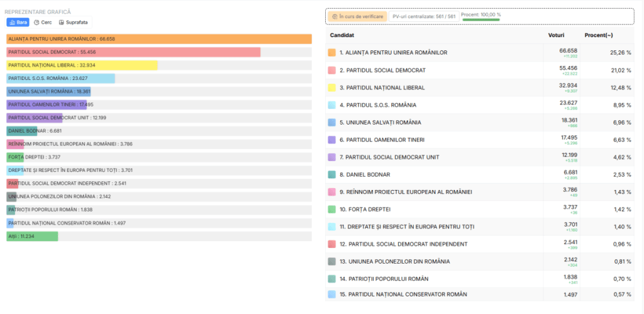This screenshot has height=314, width=644.
Task: Click the Partidul Oamenilor Tineri bar 17.495
Action: coord(47,105)
